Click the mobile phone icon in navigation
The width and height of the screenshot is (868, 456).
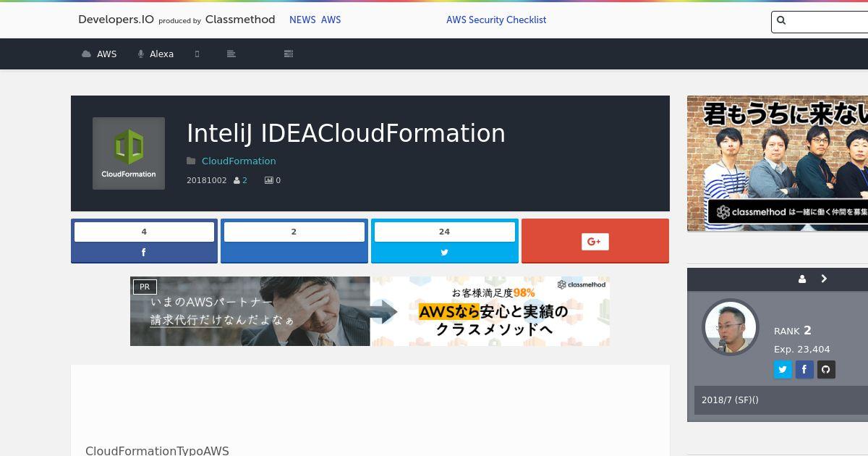197,54
